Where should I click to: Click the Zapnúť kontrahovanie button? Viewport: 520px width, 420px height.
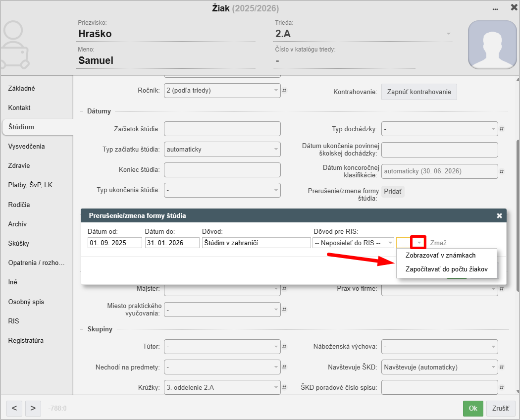[418, 92]
